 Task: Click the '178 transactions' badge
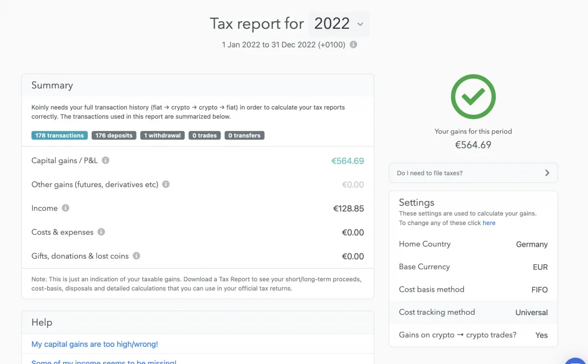pos(59,135)
